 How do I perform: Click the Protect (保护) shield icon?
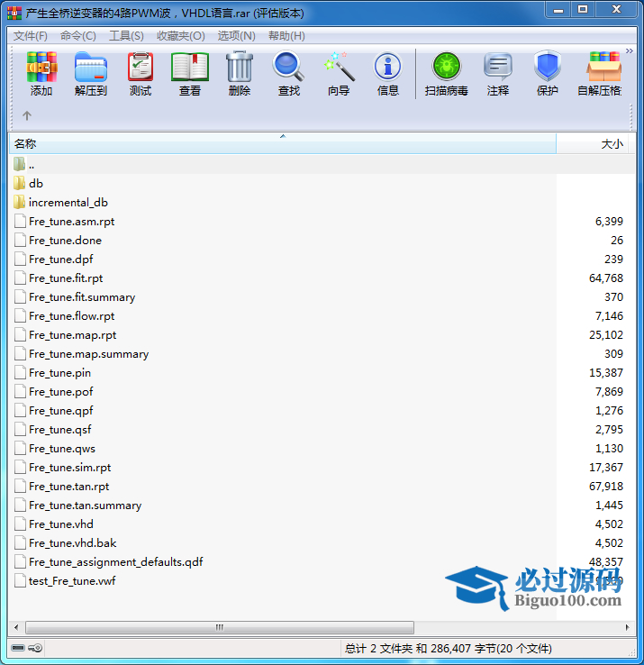coord(548,74)
